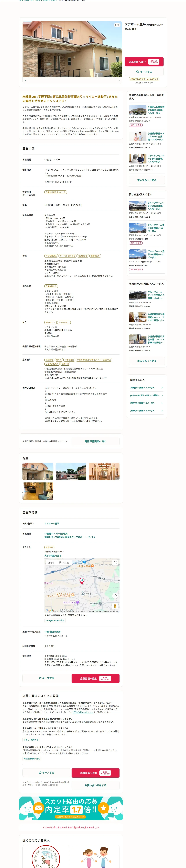
Task: Click 社会保険完備 benefit tag
Action: tap(51, 256)
